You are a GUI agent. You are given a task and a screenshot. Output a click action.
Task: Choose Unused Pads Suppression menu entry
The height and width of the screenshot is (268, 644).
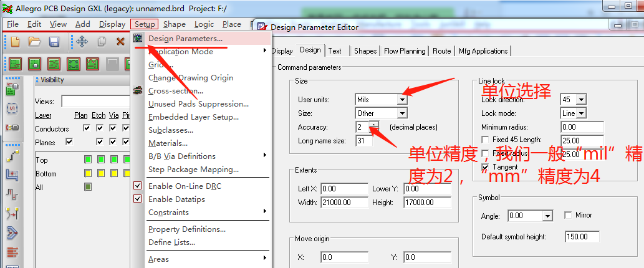click(198, 104)
